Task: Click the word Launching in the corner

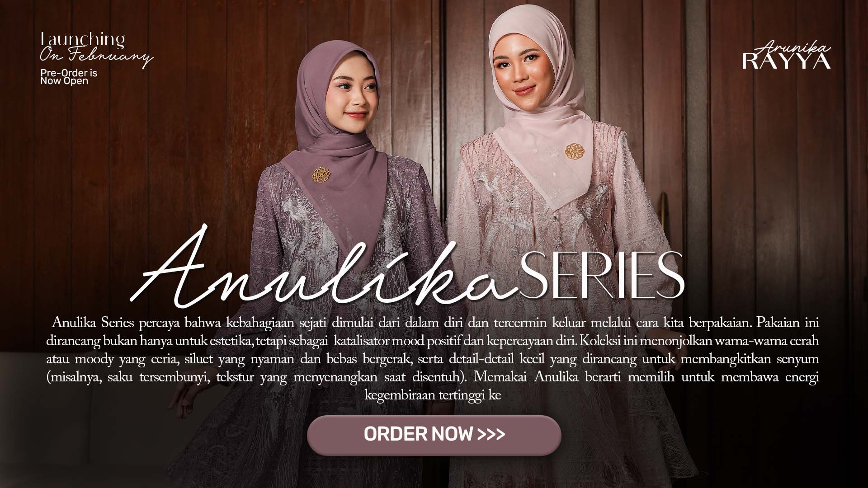Action: pos(82,39)
